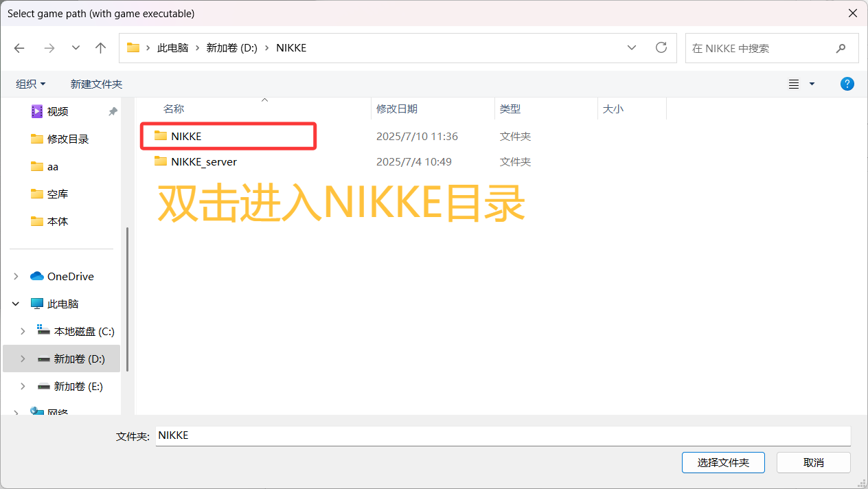
Task: Select NIKKE in the breadcrumb path
Action: point(291,48)
